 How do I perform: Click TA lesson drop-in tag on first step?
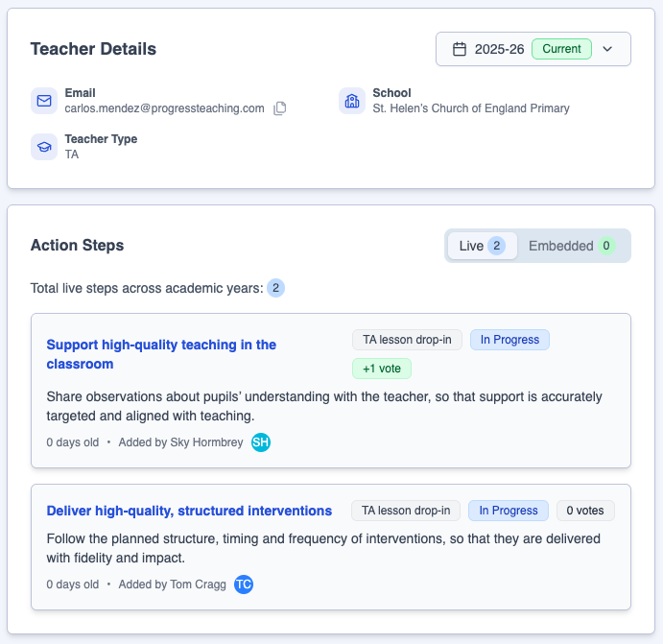tap(408, 340)
